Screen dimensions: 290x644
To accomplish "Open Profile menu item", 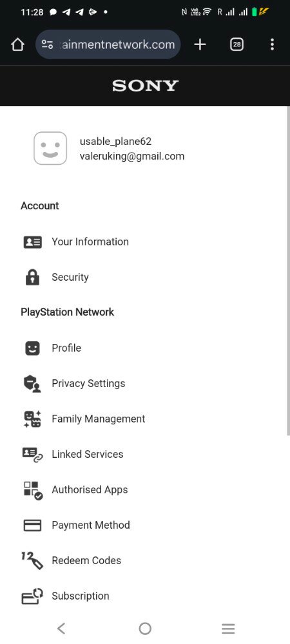I will point(66,348).
